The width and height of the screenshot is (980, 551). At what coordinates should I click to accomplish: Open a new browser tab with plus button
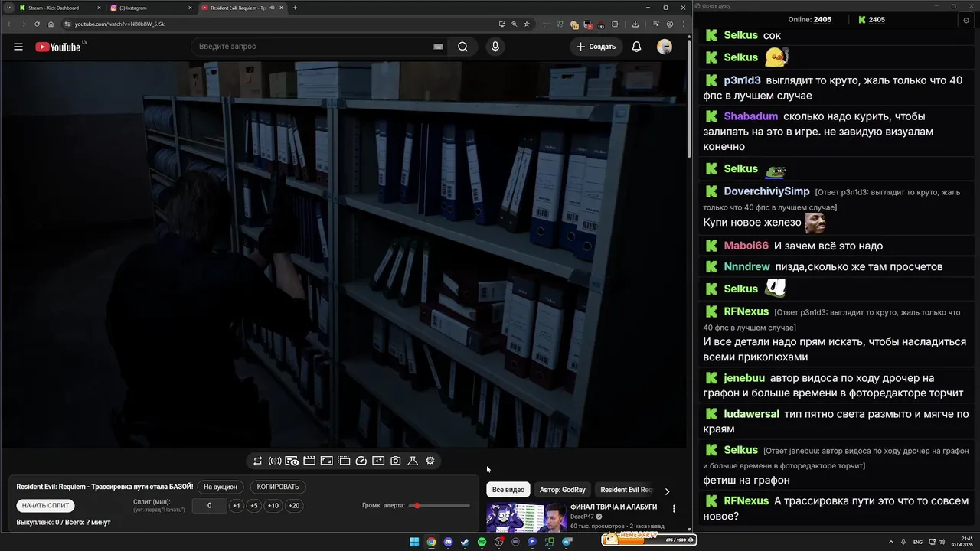(x=295, y=8)
